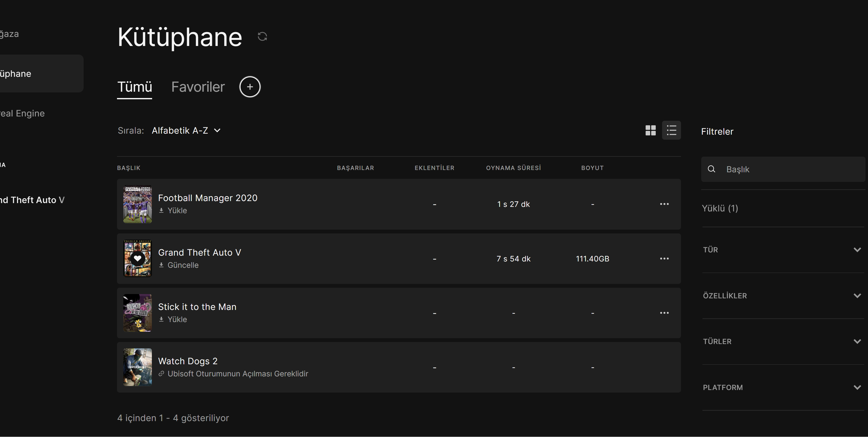The height and width of the screenshot is (437, 868).
Task: Click the search magnifier in filter box
Action: (x=711, y=169)
